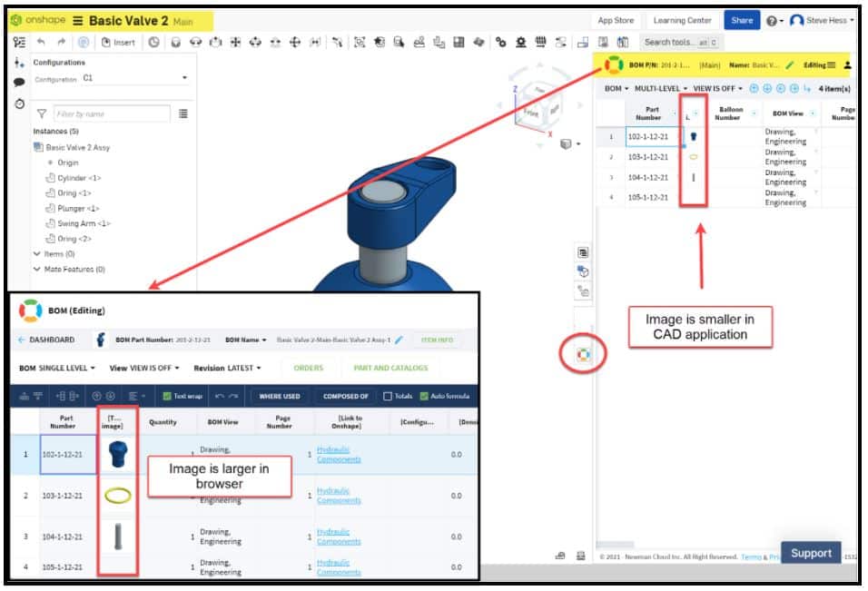This screenshot has height=591, width=868.
Task: Click the OpenBOM icon in right sidebar
Action: pyautogui.click(x=583, y=354)
